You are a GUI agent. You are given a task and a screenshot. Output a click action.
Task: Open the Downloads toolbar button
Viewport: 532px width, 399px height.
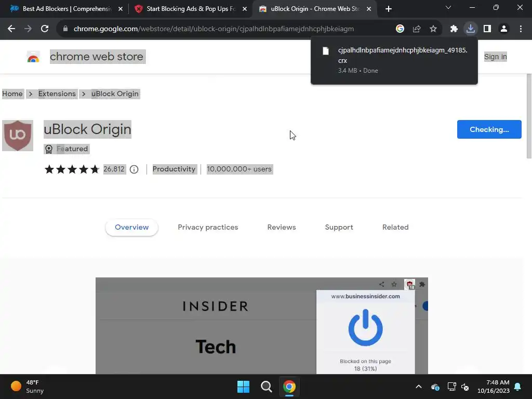coord(471,29)
